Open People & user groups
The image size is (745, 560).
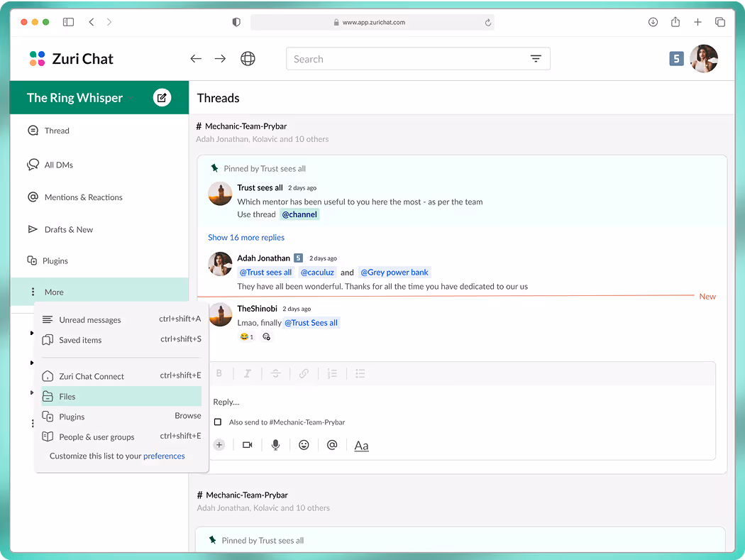[x=121, y=437]
